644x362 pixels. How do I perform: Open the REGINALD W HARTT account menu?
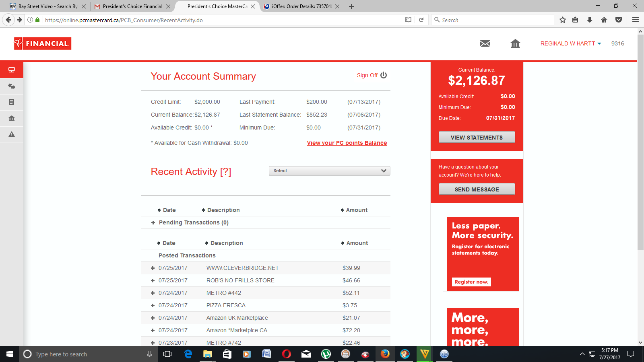[x=570, y=43]
